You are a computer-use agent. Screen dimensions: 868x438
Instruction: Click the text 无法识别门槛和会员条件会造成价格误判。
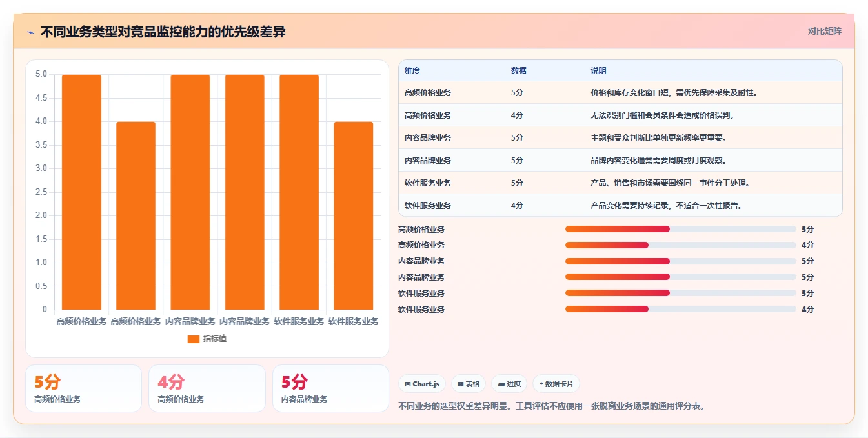[663, 115]
